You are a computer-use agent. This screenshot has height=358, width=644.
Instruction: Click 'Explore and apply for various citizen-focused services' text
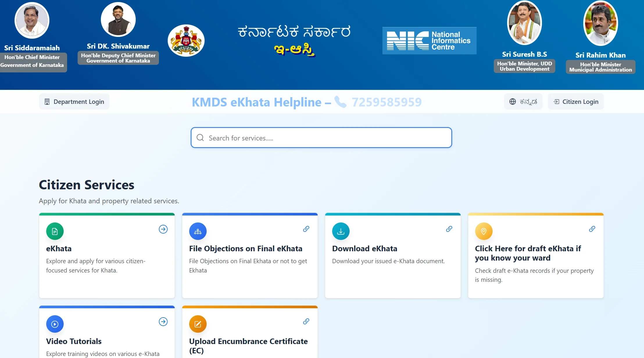[96, 266]
